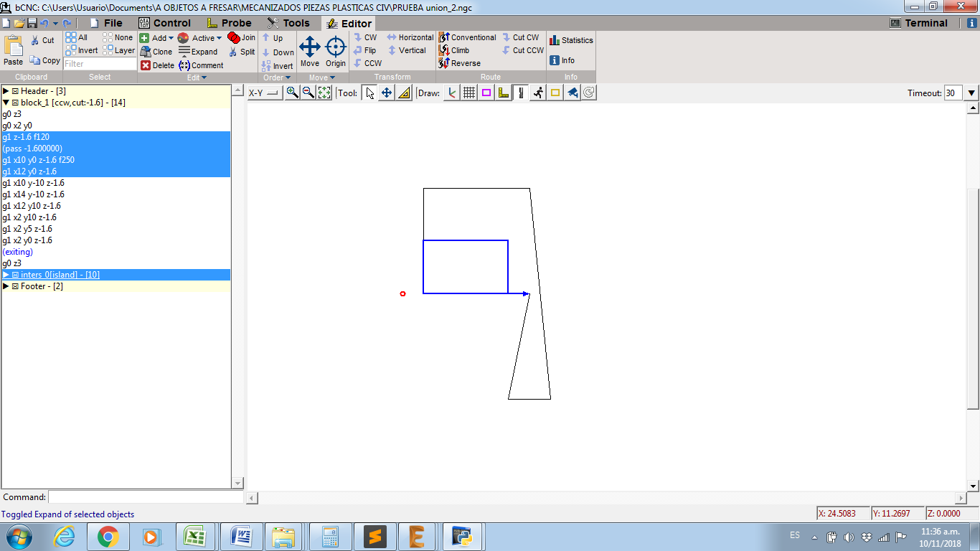This screenshot has width=980, height=551.
Task: Click the save floppy disk icon
Action: pyautogui.click(x=32, y=23)
